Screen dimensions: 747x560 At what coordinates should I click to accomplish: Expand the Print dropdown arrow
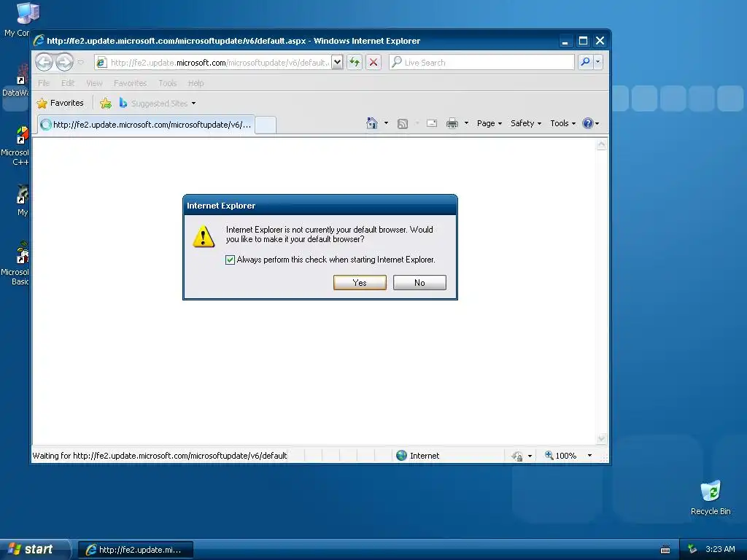pos(466,123)
